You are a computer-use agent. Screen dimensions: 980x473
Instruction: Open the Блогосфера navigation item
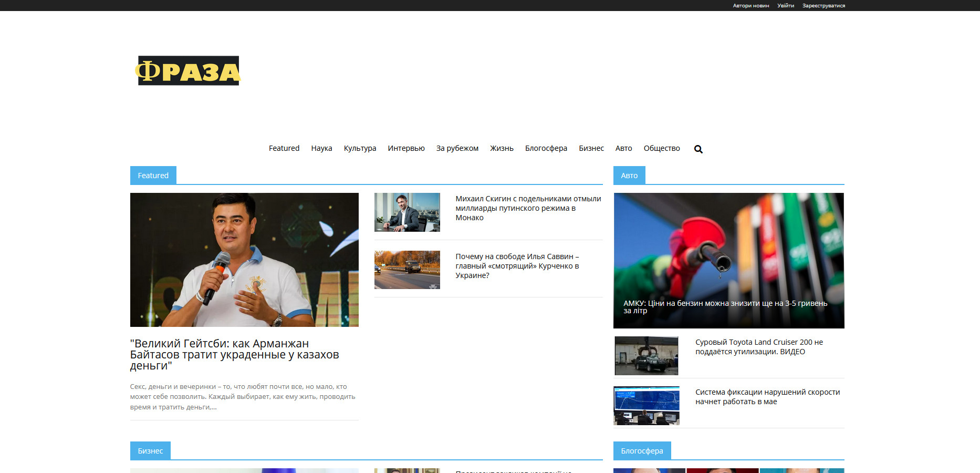click(546, 148)
